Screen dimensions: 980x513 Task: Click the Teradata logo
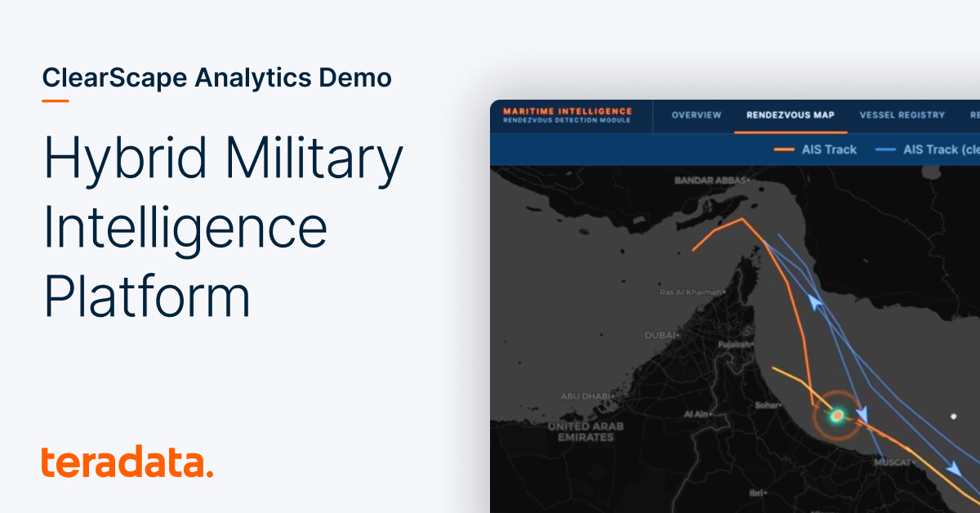(x=127, y=462)
